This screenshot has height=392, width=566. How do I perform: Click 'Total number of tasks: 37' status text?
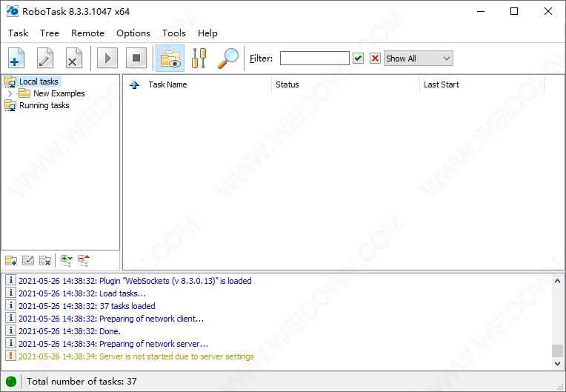[81, 382]
